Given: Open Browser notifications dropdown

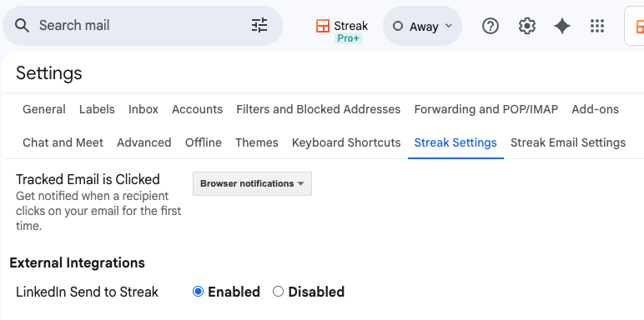Looking at the screenshot, I should point(252,184).
